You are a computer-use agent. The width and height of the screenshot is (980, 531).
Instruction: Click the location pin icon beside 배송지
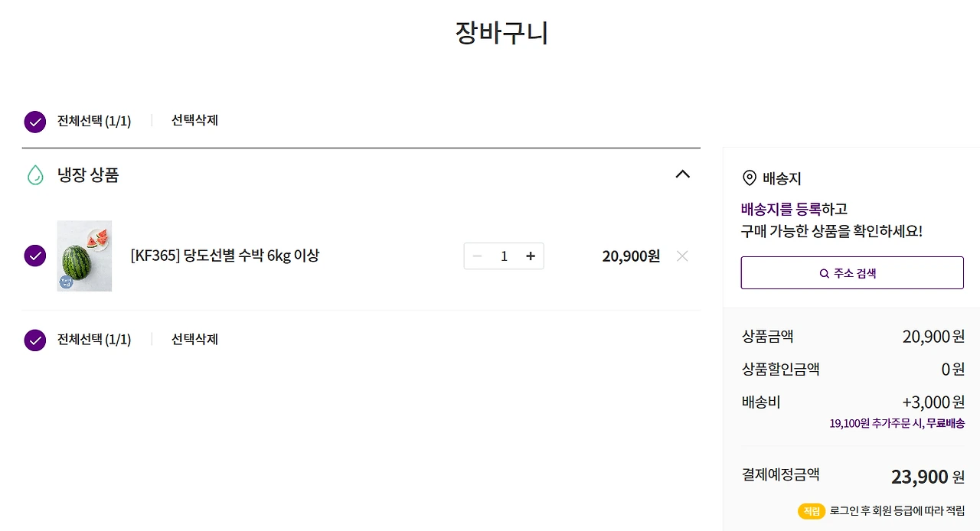(750, 178)
